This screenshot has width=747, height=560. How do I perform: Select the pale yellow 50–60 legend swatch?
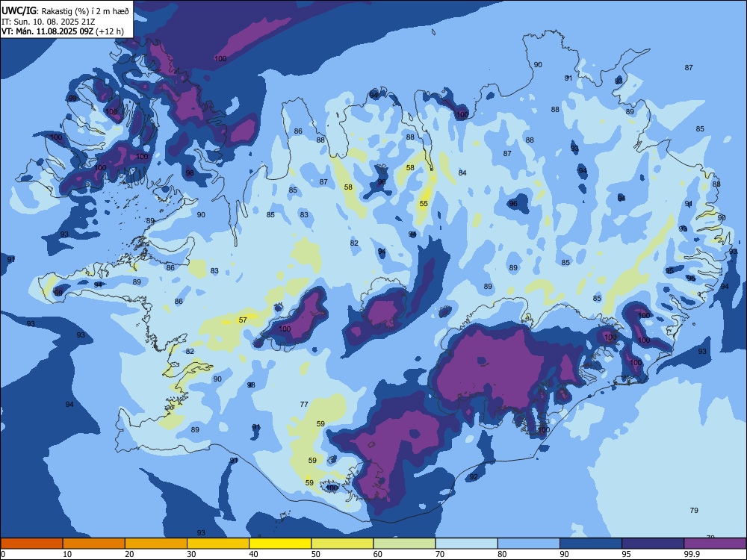(342, 544)
